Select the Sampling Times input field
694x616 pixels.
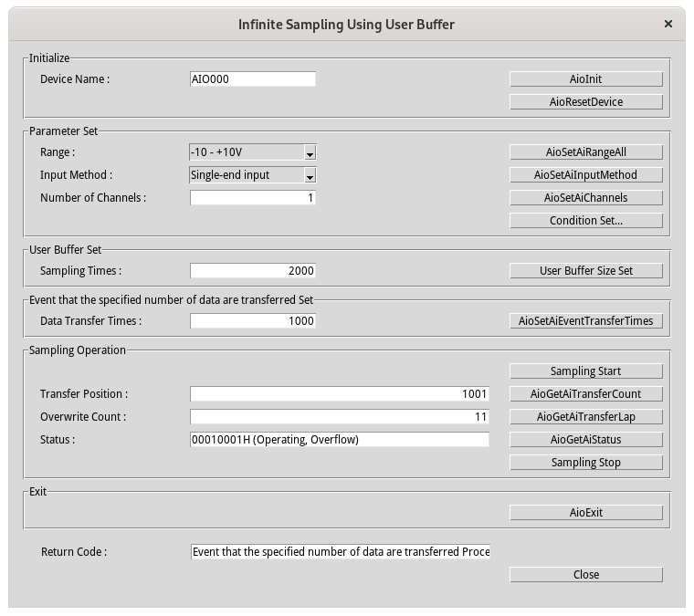252,271
